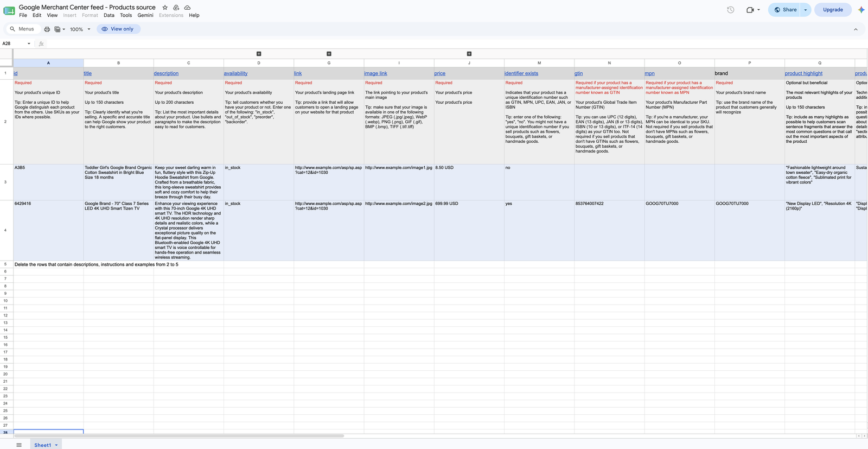The width and height of the screenshot is (868, 449).
Task: Check the cloud document status icon
Action: (x=187, y=8)
